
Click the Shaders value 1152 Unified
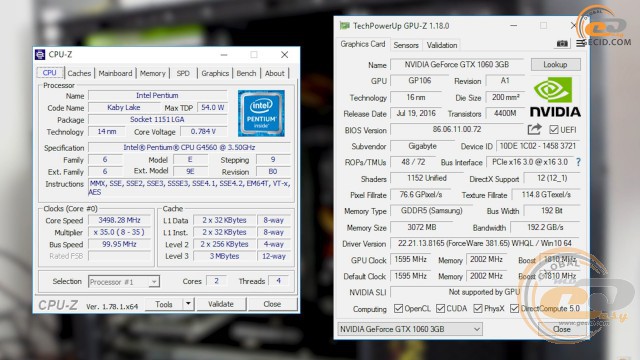[427, 178]
